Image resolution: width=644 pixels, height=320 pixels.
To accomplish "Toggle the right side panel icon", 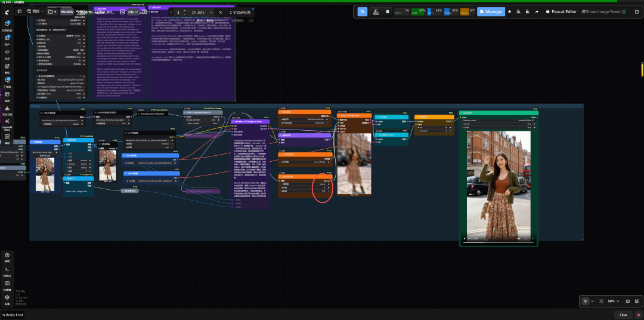I will [637, 11].
